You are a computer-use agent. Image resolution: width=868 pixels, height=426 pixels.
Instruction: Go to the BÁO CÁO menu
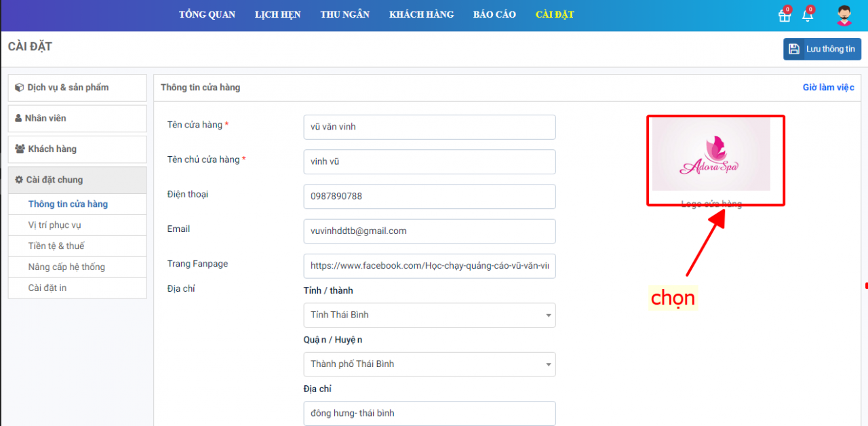pos(494,15)
